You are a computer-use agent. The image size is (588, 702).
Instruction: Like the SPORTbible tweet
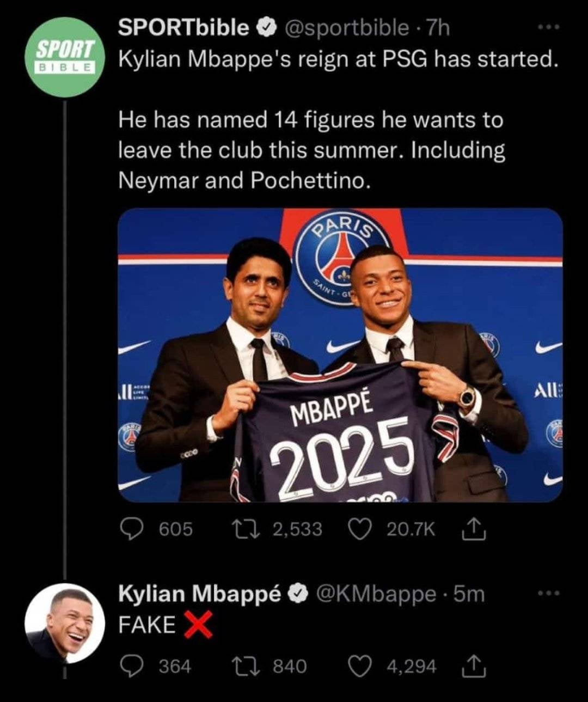tap(359, 529)
